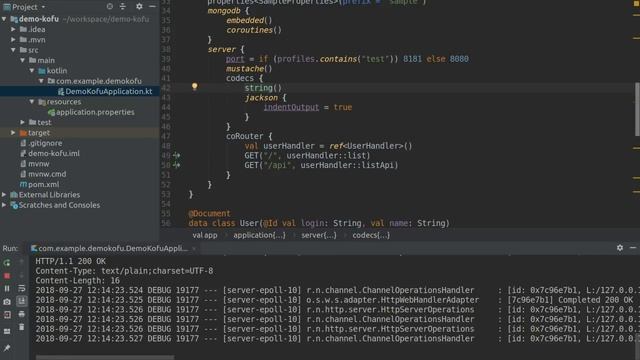Click gutter icon beside the GET("/api") line
The image size is (640, 360).
coord(176,165)
